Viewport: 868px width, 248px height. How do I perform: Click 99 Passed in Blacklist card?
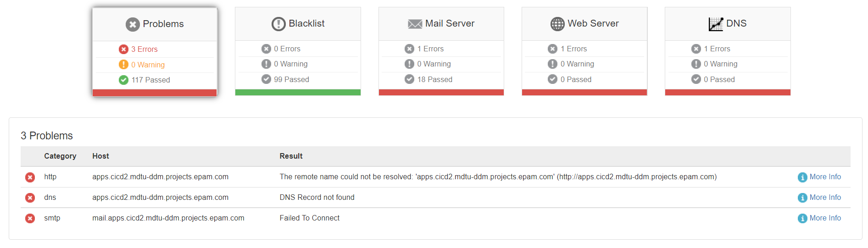tap(291, 79)
